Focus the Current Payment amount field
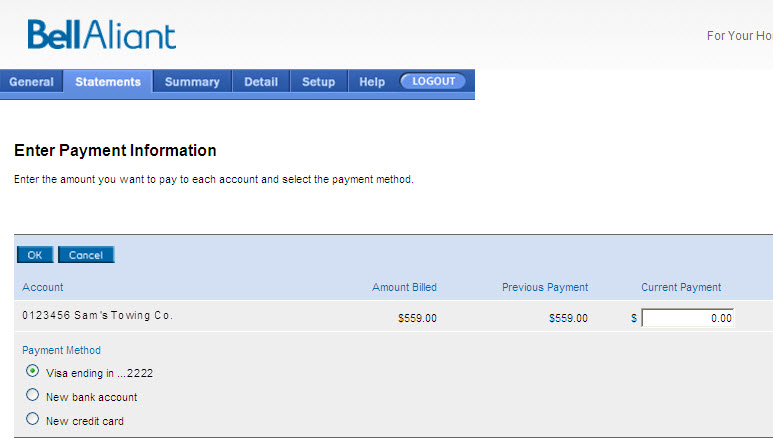Screen dimensions: 773x439 coord(688,318)
